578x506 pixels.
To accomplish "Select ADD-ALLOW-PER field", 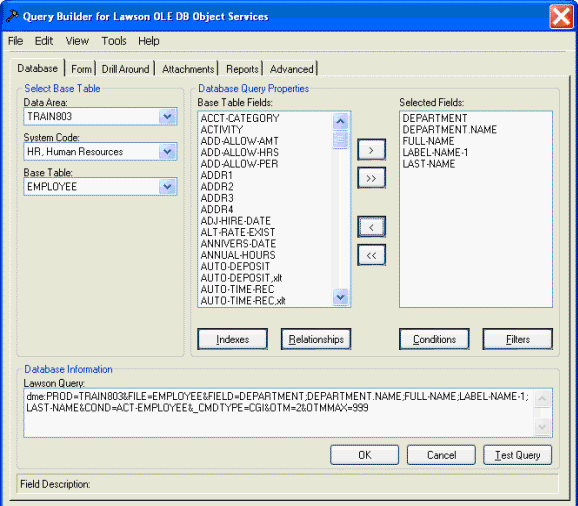I will click(239, 164).
